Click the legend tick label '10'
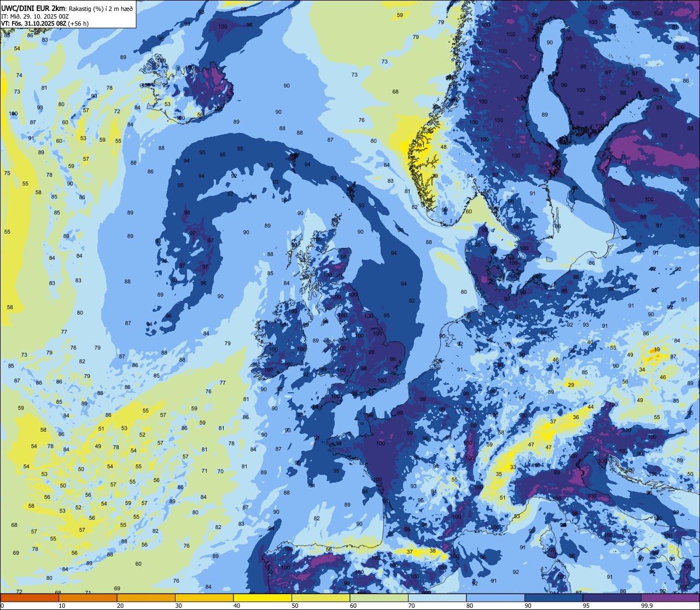Viewport: 700px width, 610px height. [x=62, y=606]
